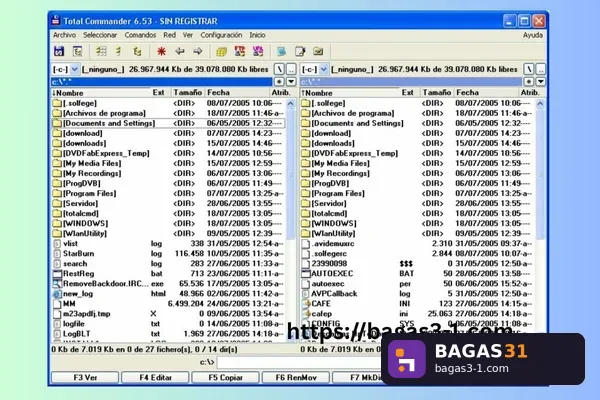Screen dimensions: 600x400
Task: Open the directory tree toolbar icon
Action: [x=78, y=51]
